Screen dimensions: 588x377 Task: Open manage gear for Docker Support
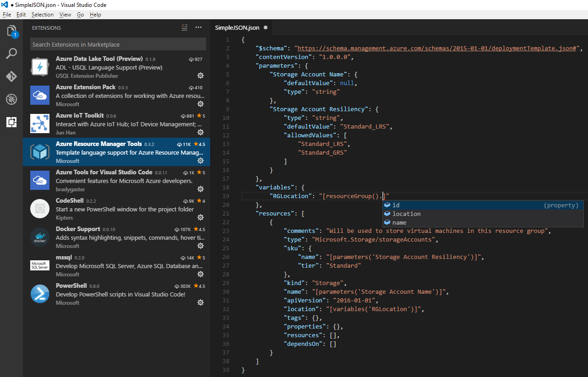pos(200,246)
